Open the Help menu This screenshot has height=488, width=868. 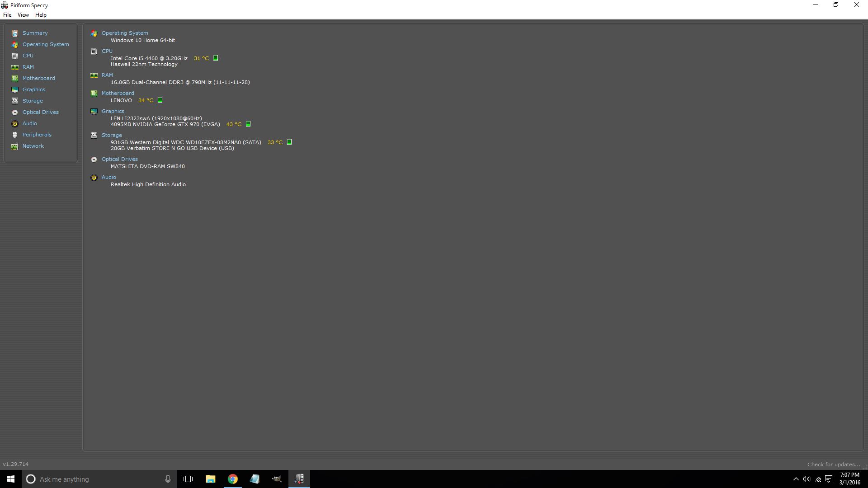(41, 15)
